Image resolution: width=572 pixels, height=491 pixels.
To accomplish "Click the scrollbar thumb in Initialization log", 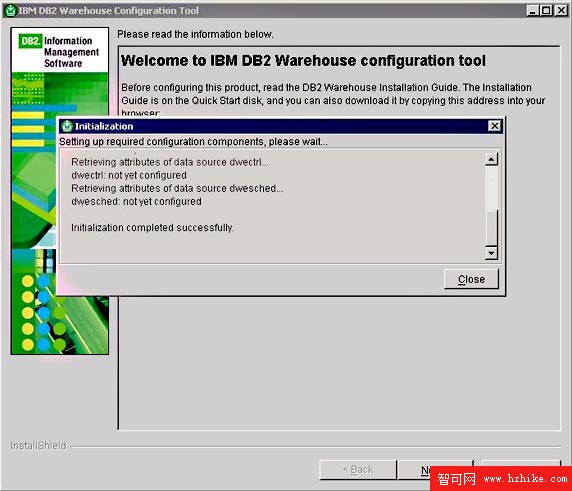I will click(x=491, y=228).
